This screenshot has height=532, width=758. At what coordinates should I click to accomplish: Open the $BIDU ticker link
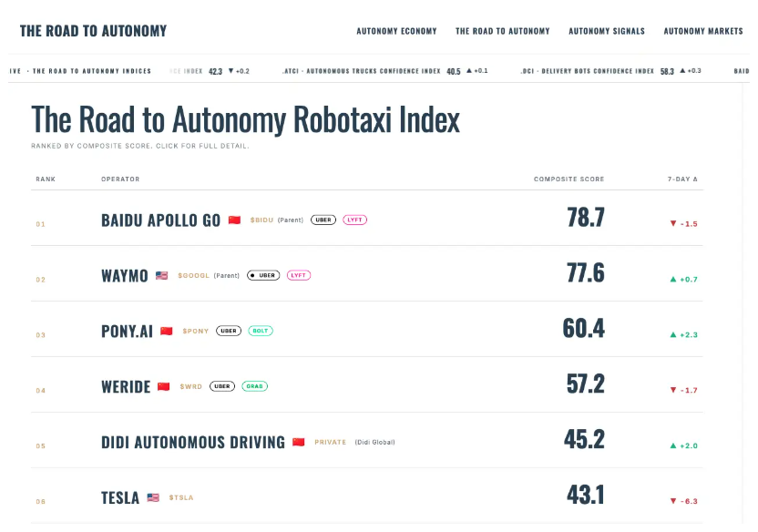click(261, 220)
